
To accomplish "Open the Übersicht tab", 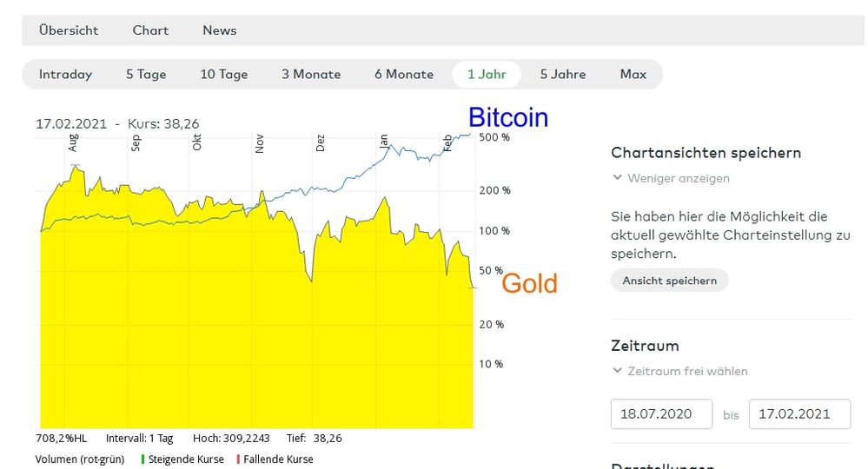I will click(x=69, y=30).
